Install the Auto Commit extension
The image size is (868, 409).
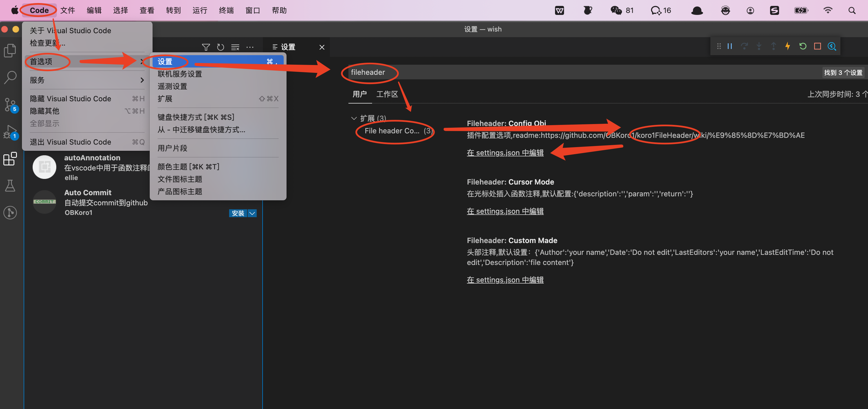click(238, 213)
